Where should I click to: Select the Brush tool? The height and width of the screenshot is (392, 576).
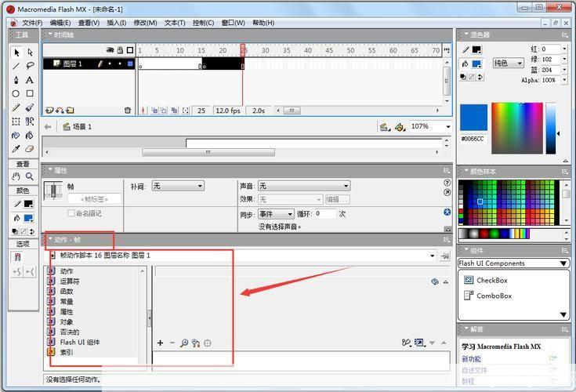(x=30, y=107)
